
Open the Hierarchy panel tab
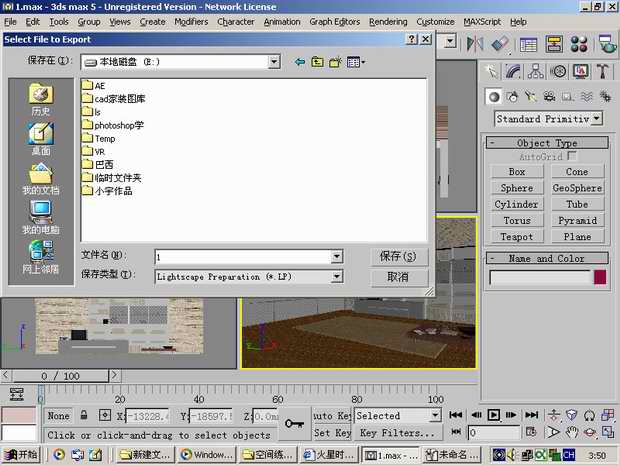coord(535,72)
